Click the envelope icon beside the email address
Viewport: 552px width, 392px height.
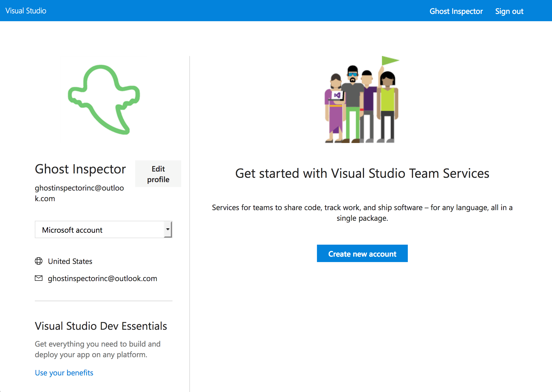(x=39, y=278)
